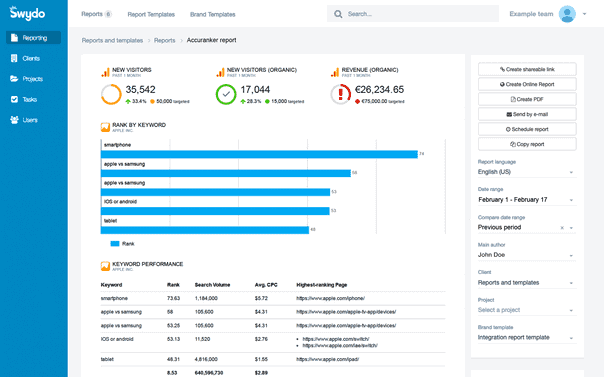This screenshot has width=604, height=377.
Task: Open Tasks checkmark icon in sidebar
Action: click(x=14, y=99)
